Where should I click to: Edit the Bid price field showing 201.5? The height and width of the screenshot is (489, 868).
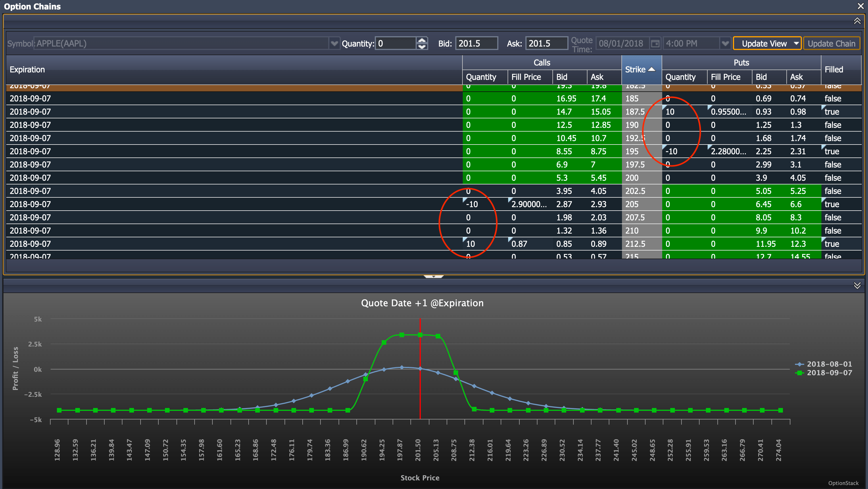477,43
